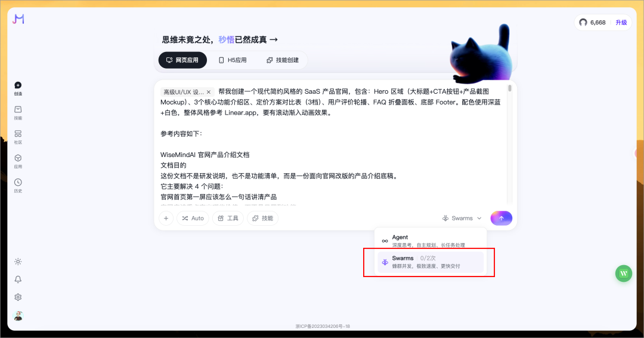Open the 工具 tools button
The height and width of the screenshot is (338, 644).
tap(228, 218)
